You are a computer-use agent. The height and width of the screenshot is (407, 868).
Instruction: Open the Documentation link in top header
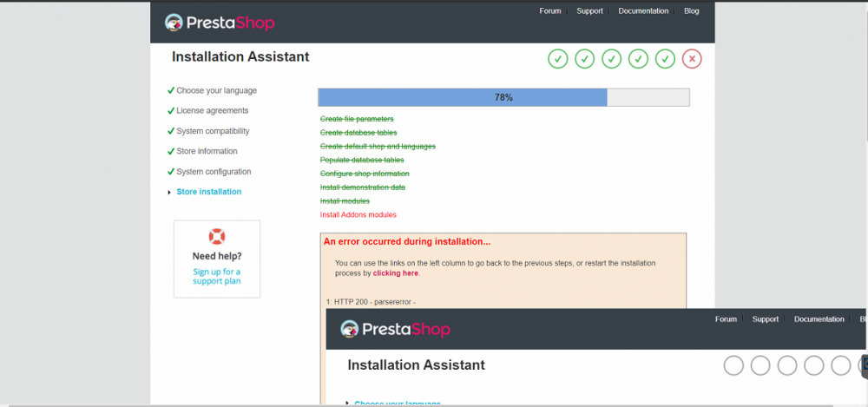[643, 11]
